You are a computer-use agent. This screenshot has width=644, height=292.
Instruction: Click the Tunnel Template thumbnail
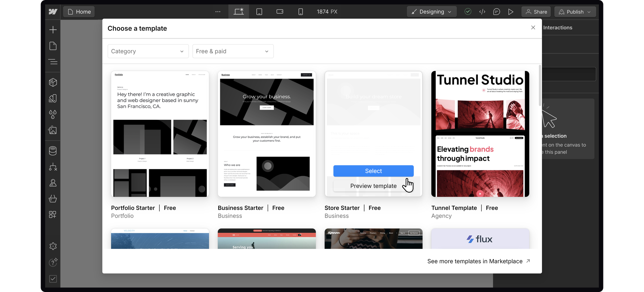pos(480,133)
